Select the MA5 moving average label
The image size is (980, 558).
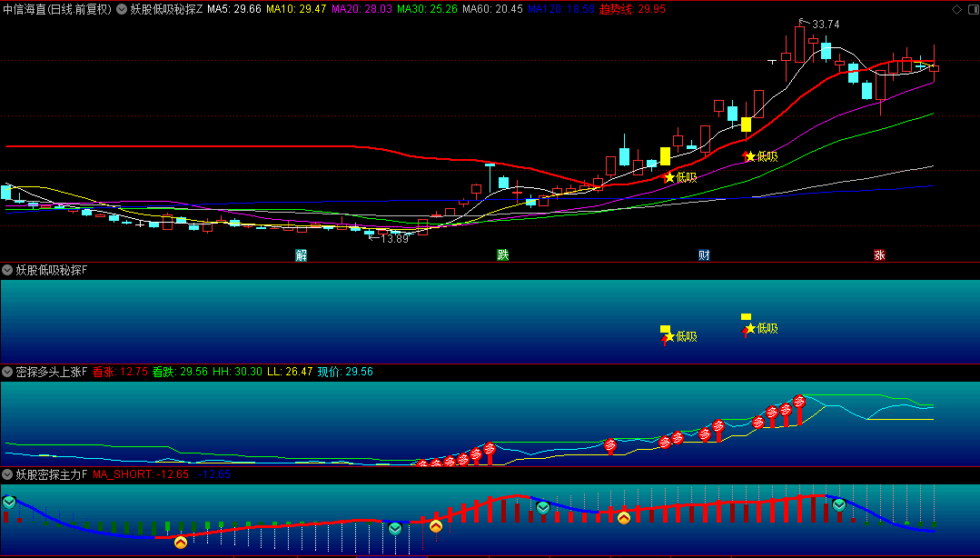(x=234, y=9)
